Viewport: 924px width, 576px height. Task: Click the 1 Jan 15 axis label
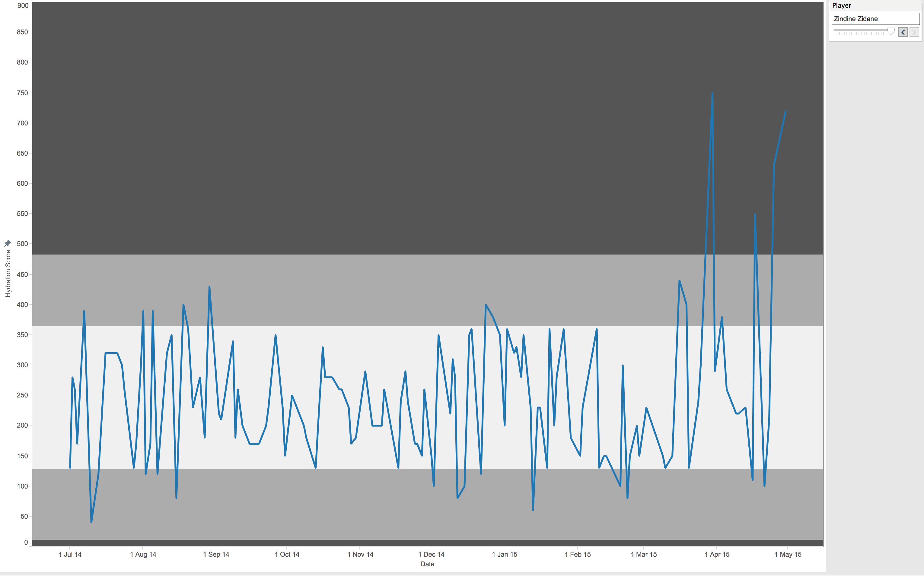(504, 554)
